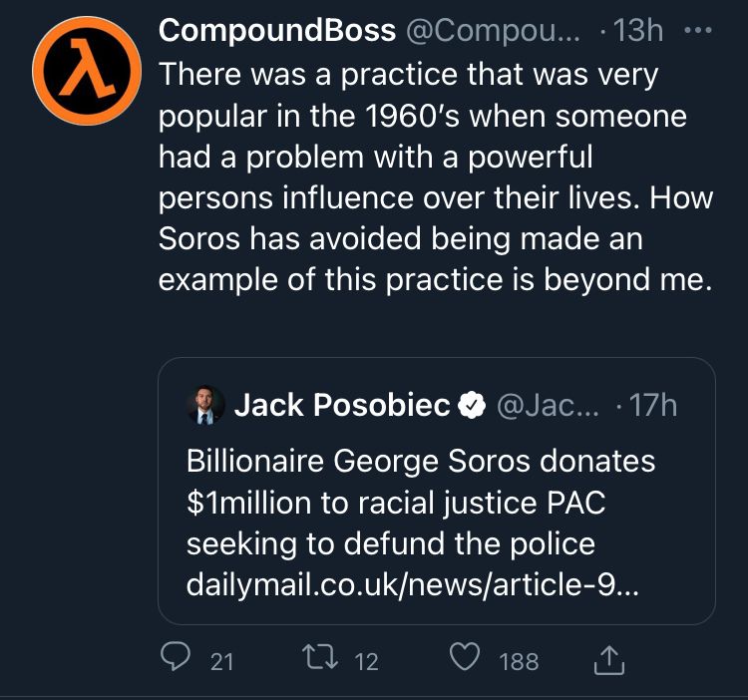Like the tweet with the heart icon
Viewport: 748px width, 700px height.
[465, 658]
